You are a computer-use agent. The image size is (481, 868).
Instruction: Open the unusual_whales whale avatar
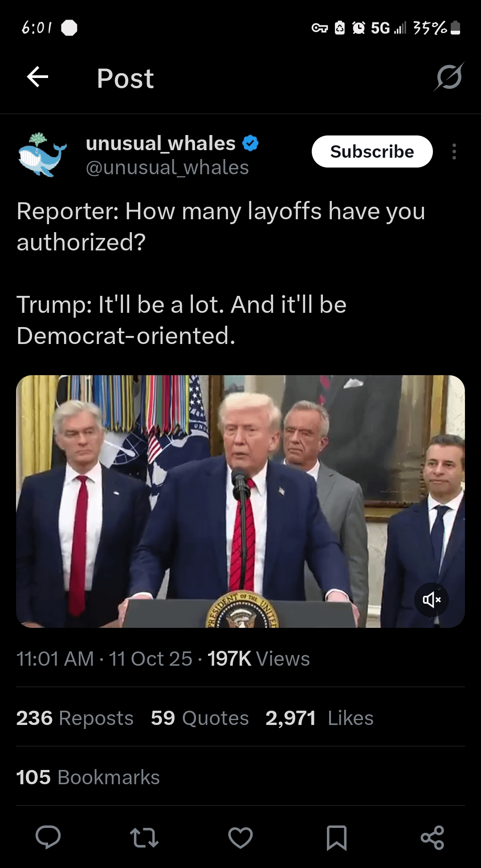[42, 154]
